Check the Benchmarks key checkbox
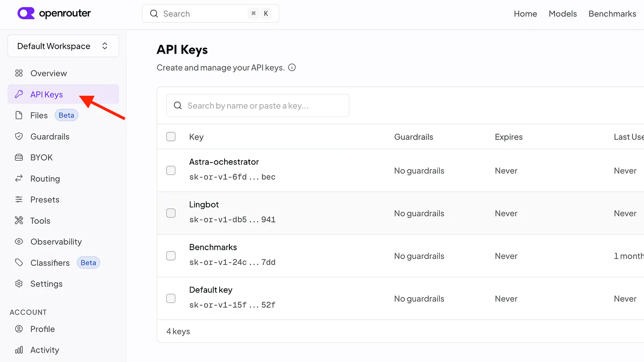This screenshot has width=644, height=362. click(171, 256)
